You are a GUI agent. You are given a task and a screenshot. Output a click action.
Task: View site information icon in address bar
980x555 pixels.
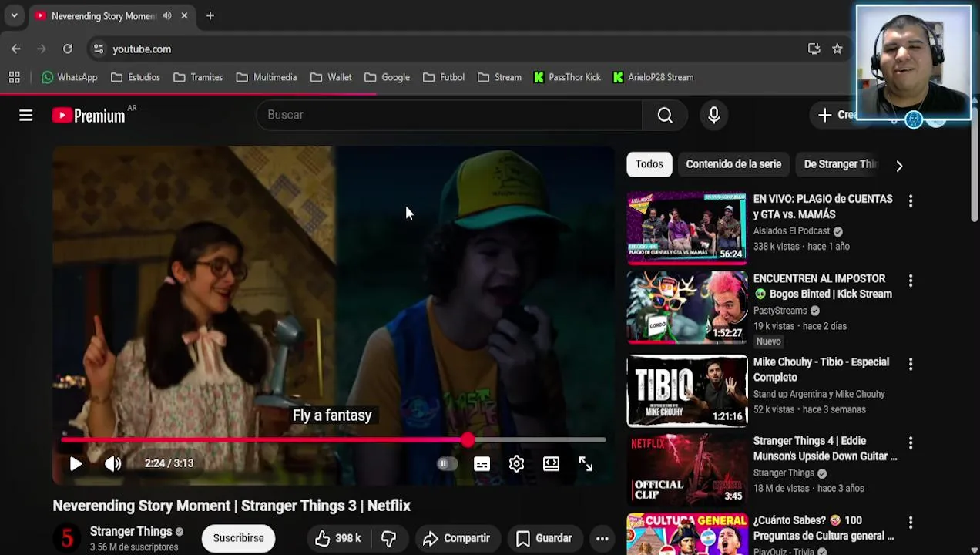pyautogui.click(x=98, y=49)
